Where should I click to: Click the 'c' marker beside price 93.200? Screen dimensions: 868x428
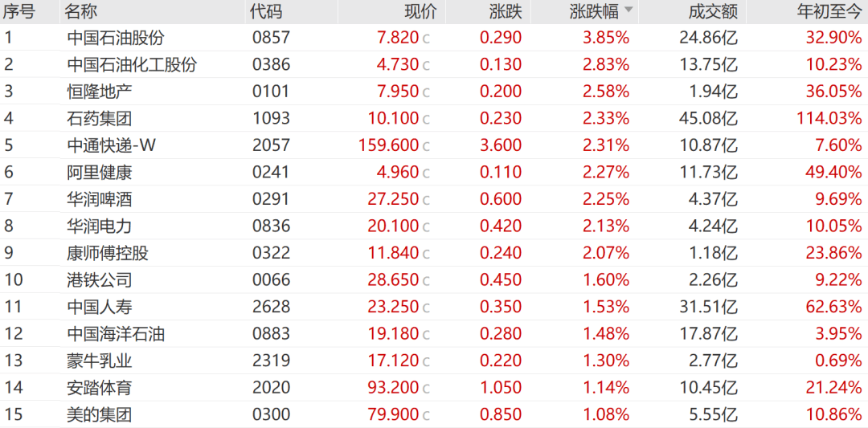(x=426, y=389)
